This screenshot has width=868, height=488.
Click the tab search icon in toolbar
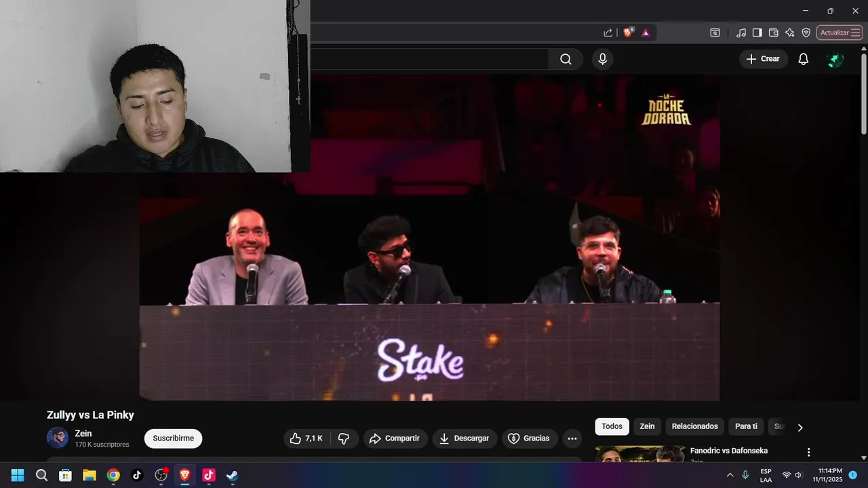pos(715,33)
